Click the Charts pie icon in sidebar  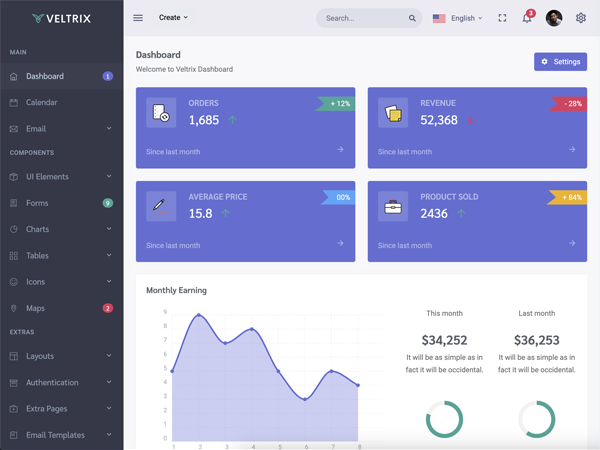[x=14, y=229]
